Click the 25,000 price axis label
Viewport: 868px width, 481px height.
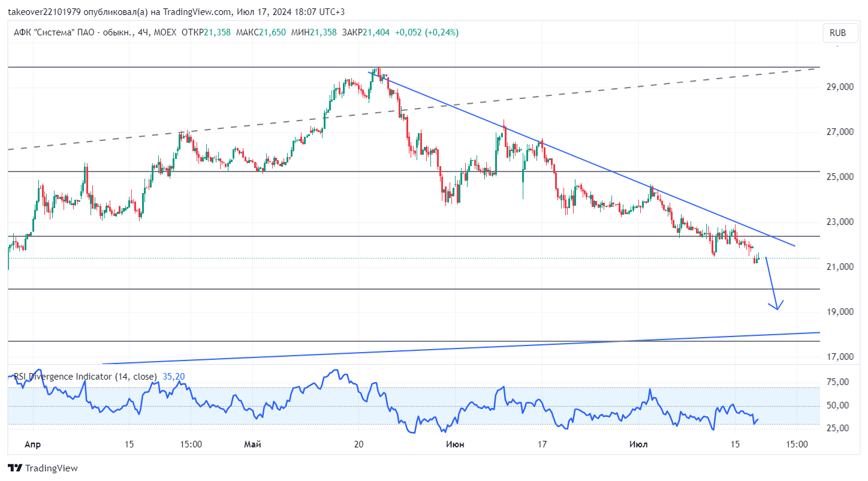[839, 177]
